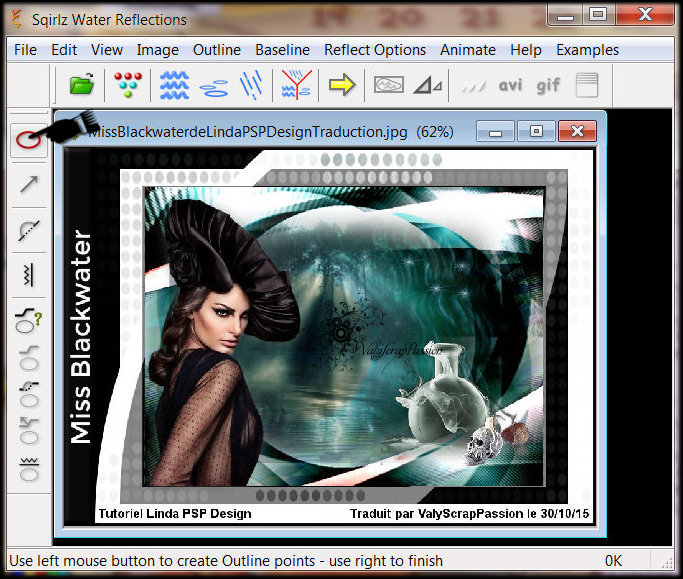
Task: Select the blue water waves reflection icon
Action: (174, 85)
